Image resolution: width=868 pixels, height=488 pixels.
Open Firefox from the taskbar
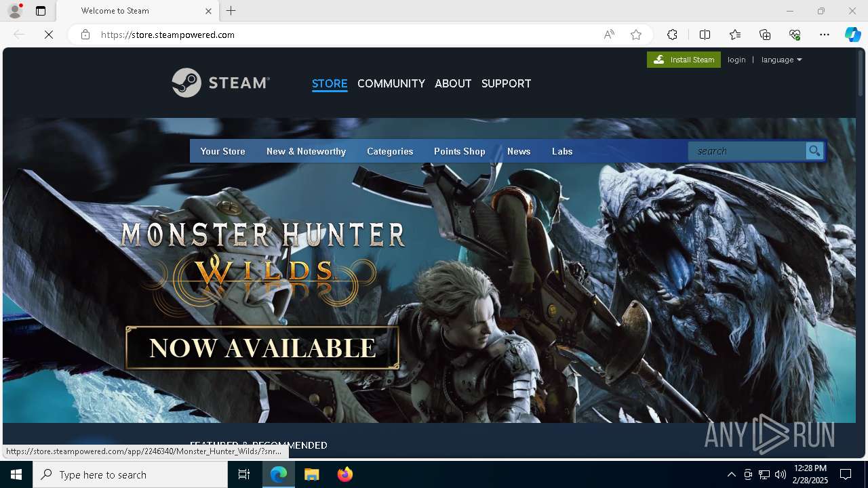[x=344, y=474]
